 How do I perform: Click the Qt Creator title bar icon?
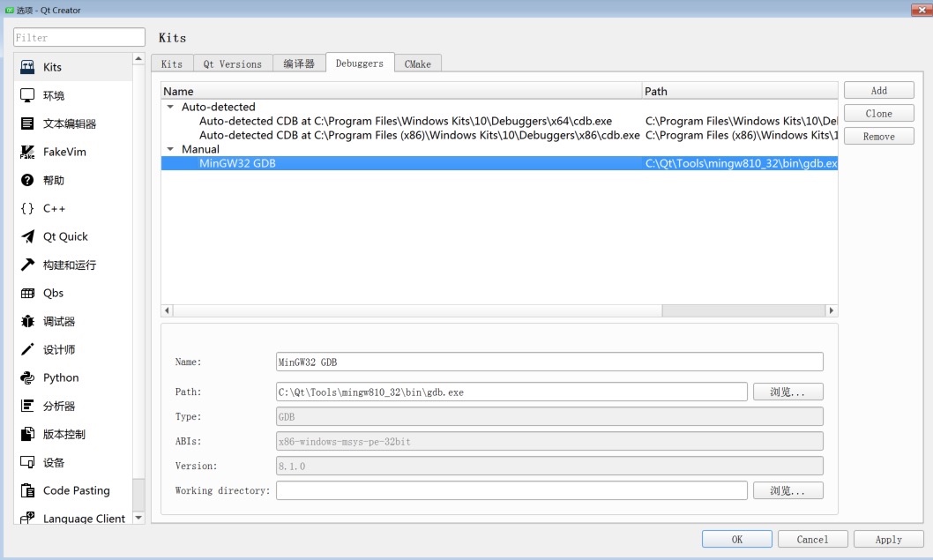click(x=9, y=10)
